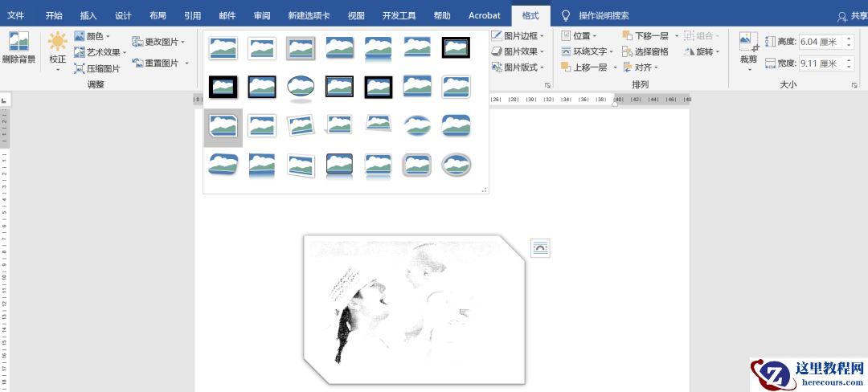
Task: Increase picture height with up stepper
Action: tap(849, 38)
